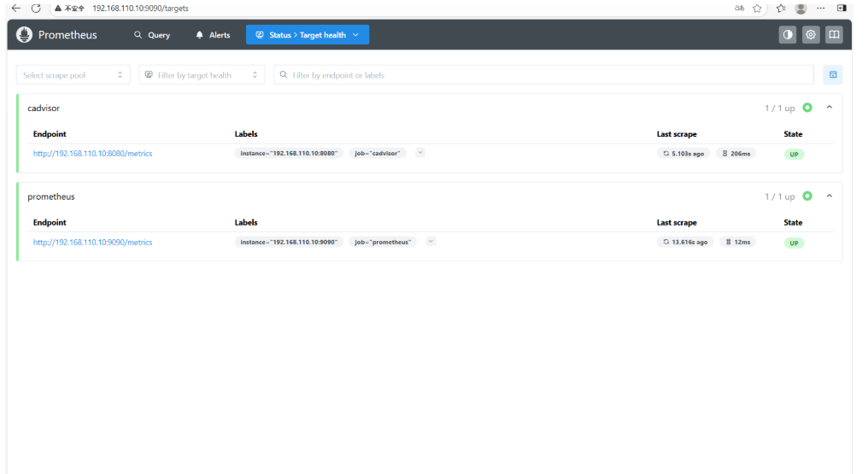868x474 pixels.
Task: Click the not-secure warning icon in address bar
Action: click(x=57, y=9)
